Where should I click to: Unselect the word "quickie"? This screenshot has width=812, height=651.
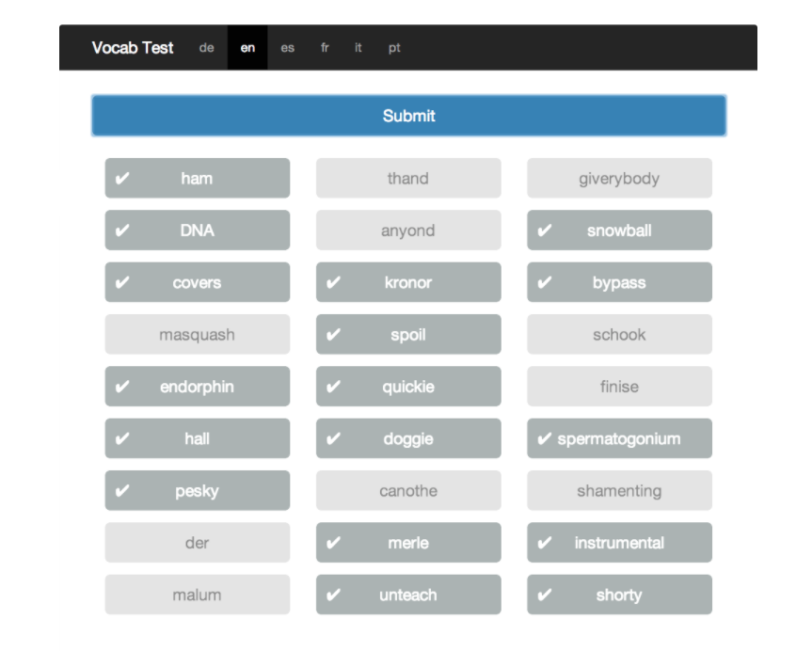pos(407,387)
